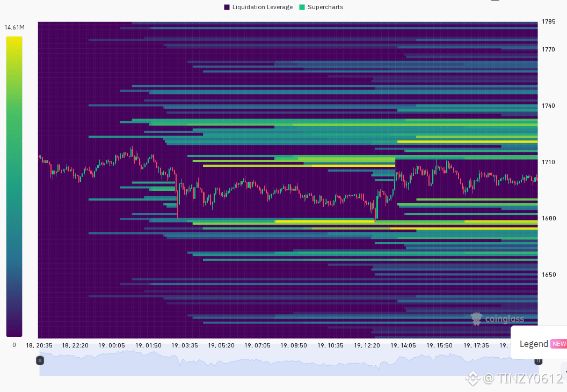The image size is (567, 392).
Task: Click the 1650 price axis label
Action: [549, 275]
